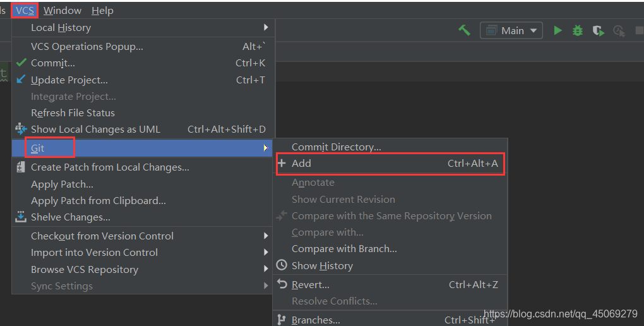Open the VCS menu
Viewport: 644px width, 326px height.
25,10
